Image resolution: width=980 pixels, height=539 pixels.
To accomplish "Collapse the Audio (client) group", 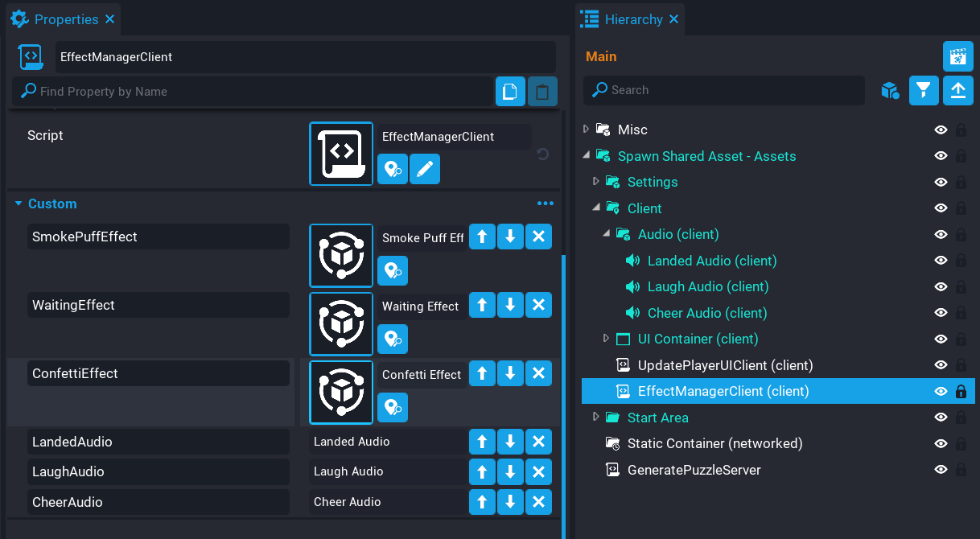I will pos(606,234).
